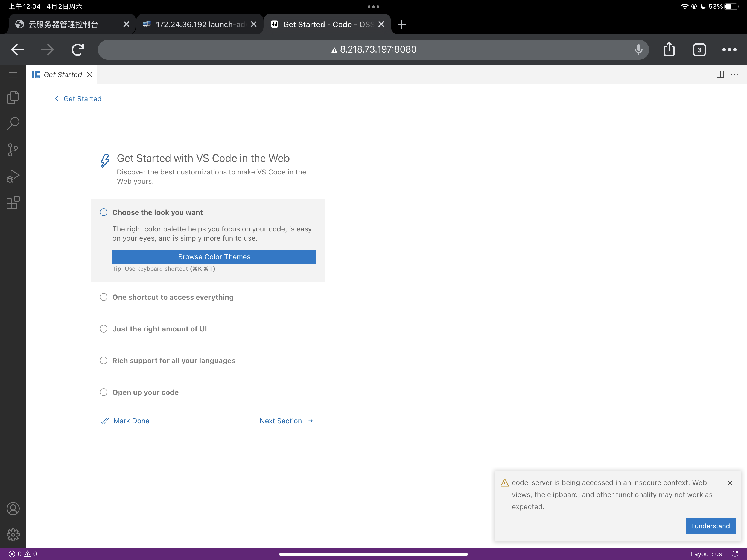Close the 云服务器管理控制台 browser tab
The width and height of the screenshot is (747, 560).
(126, 24)
